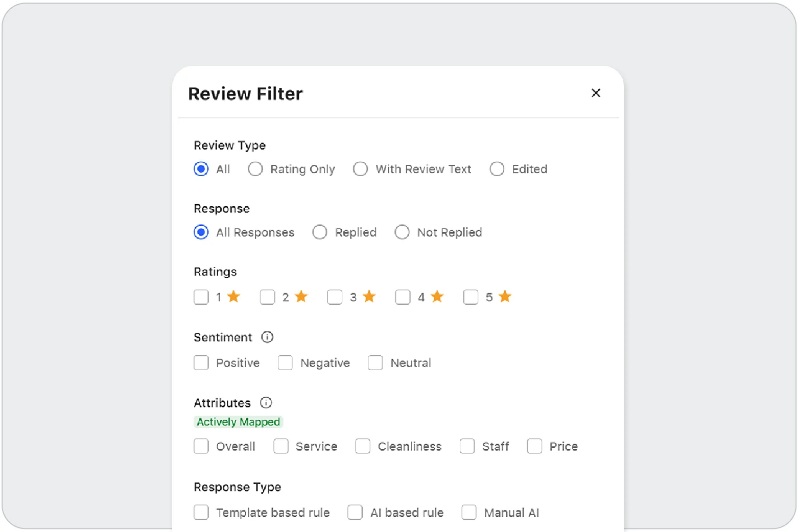Click the Attributes info icon
This screenshot has height=532, width=798.
[x=266, y=403]
